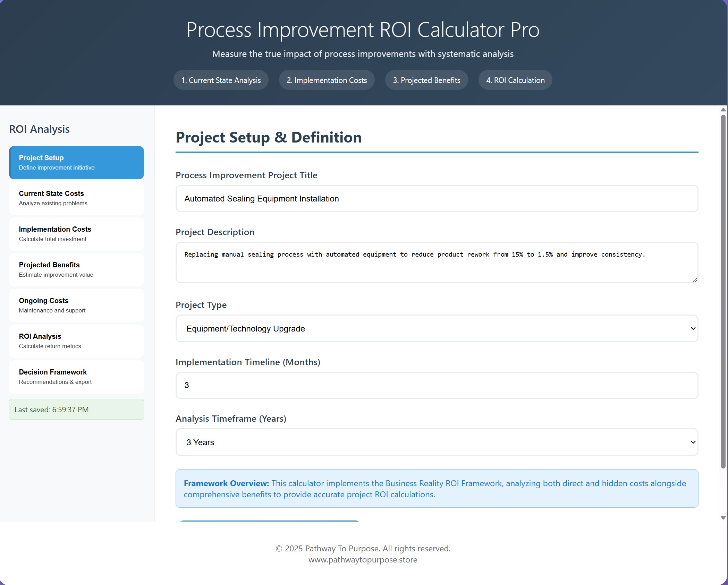Screen dimensions: 728x585
Task: Open the Current State Analysis step pill
Action: point(221,80)
